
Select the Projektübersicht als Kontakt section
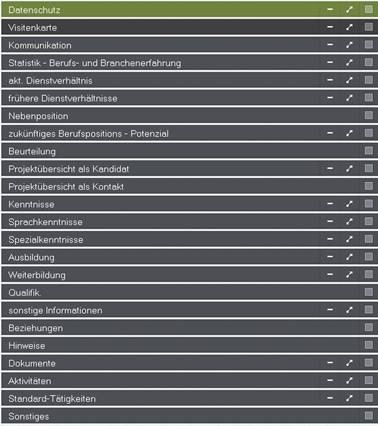coord(189,186)
